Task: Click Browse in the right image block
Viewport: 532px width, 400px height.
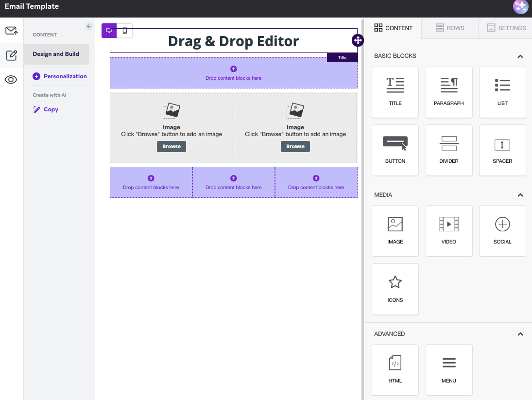Action: (295, 147)
